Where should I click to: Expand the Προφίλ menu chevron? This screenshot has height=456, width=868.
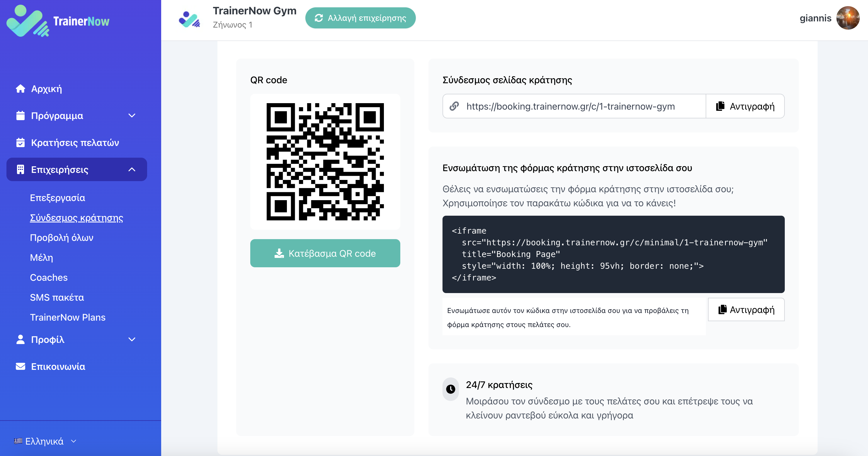[132, 339]
